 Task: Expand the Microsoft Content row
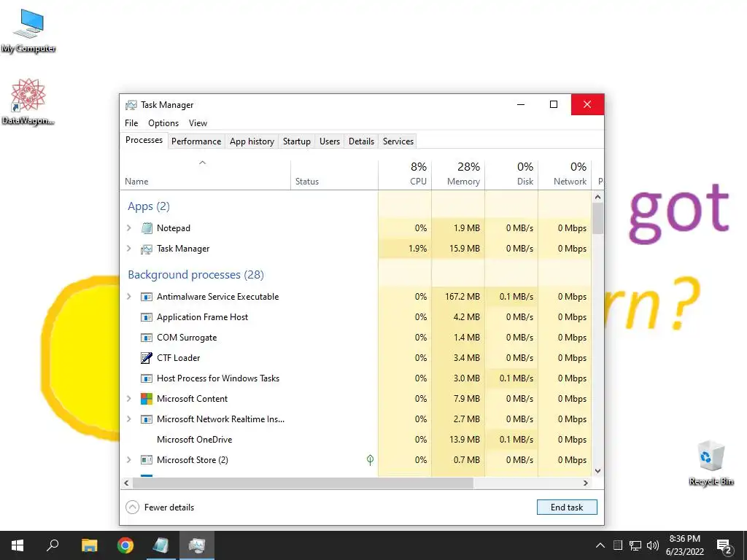[x=128, y=399]
